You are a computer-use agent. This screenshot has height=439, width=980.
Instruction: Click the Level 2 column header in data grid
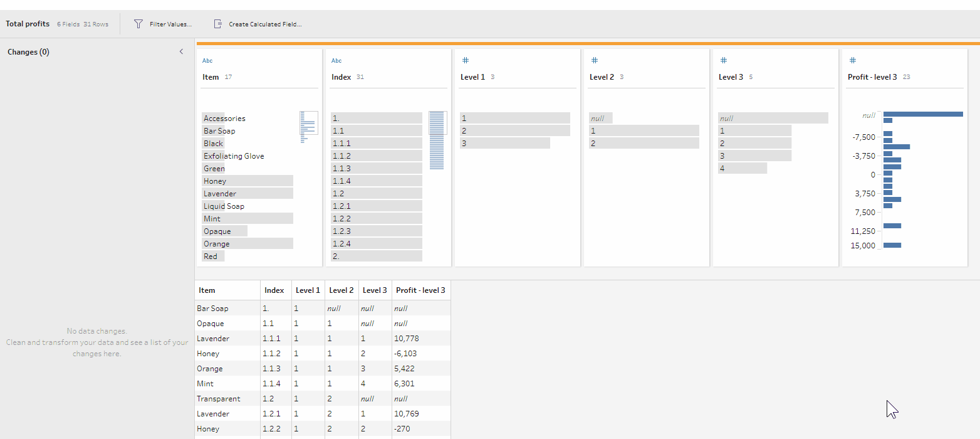(342, 290)
